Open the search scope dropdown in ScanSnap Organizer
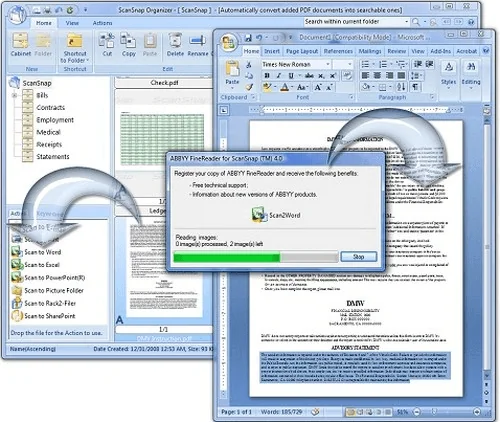Viewport: 500px width, 422px height. 407,22
